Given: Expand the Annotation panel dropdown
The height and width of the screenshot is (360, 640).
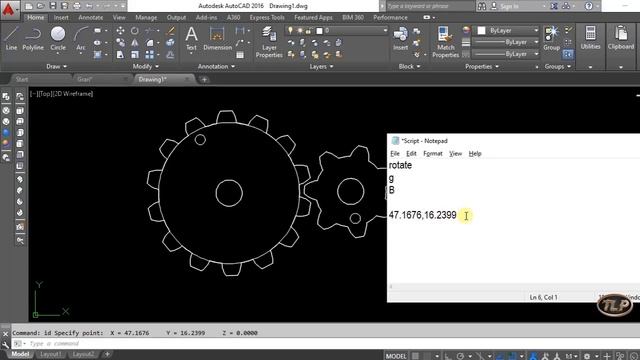Looking at the screenshot, I should point(216,66).
